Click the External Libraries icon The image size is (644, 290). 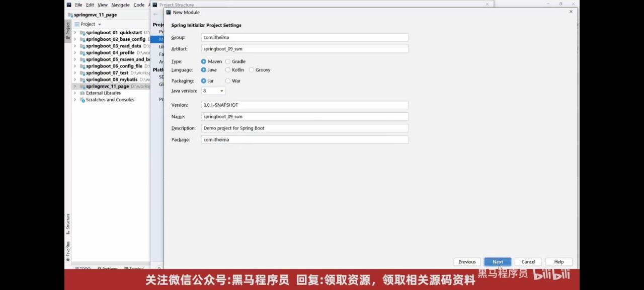[82, 93]
